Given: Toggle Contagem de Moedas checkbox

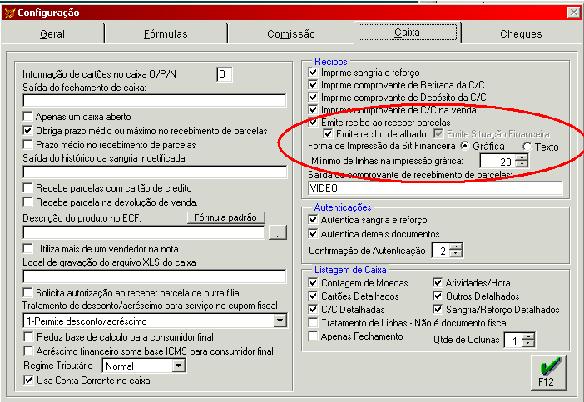Looking at the screenshot, I should [x=313, y=283].
